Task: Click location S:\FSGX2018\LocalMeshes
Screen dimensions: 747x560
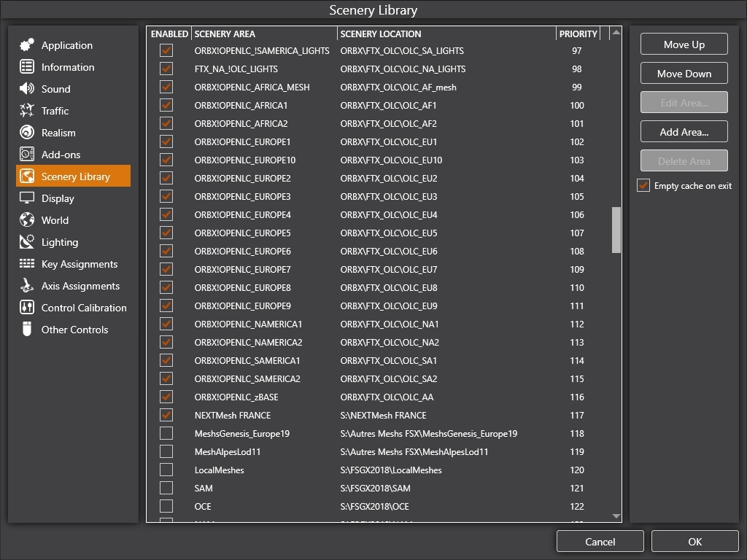Action: [391, 470]
